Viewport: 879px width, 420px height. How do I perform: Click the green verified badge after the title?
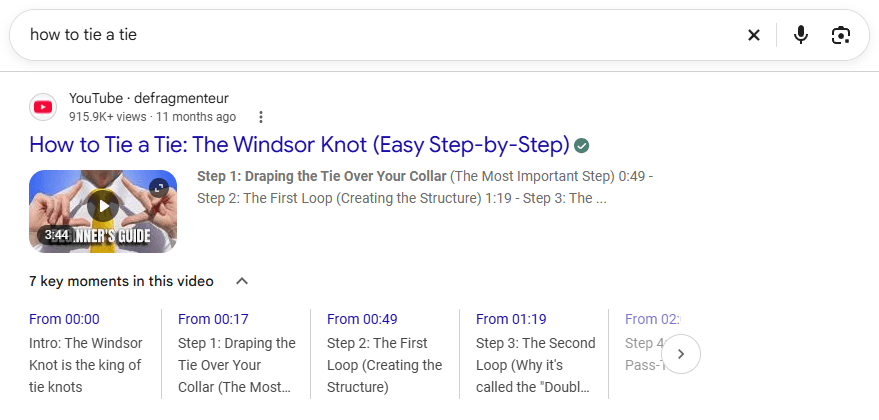point(582,146)
